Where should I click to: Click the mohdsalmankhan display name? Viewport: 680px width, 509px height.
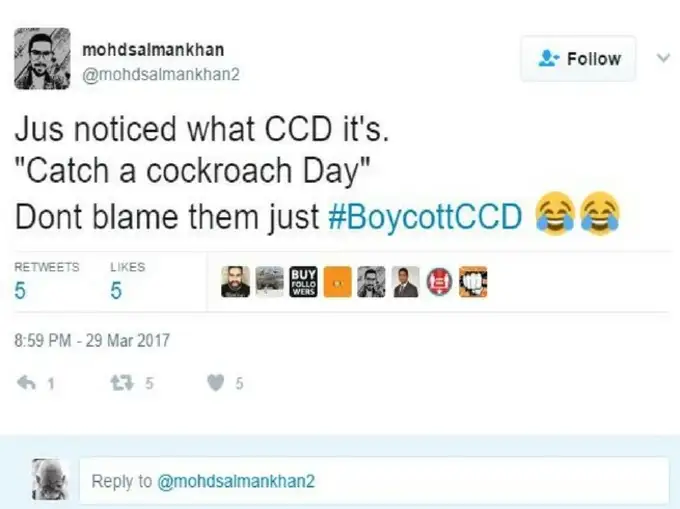[x=153, y=49]
